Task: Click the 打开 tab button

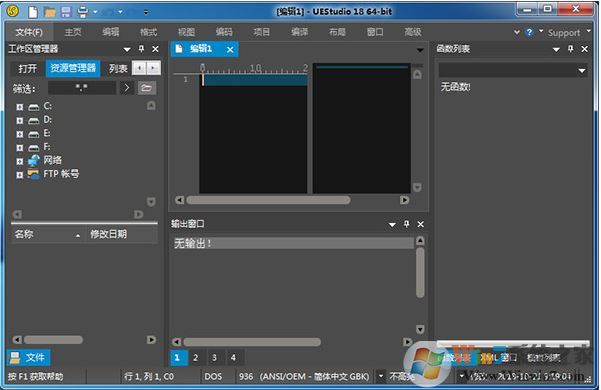Action: [x=28, y=69]
